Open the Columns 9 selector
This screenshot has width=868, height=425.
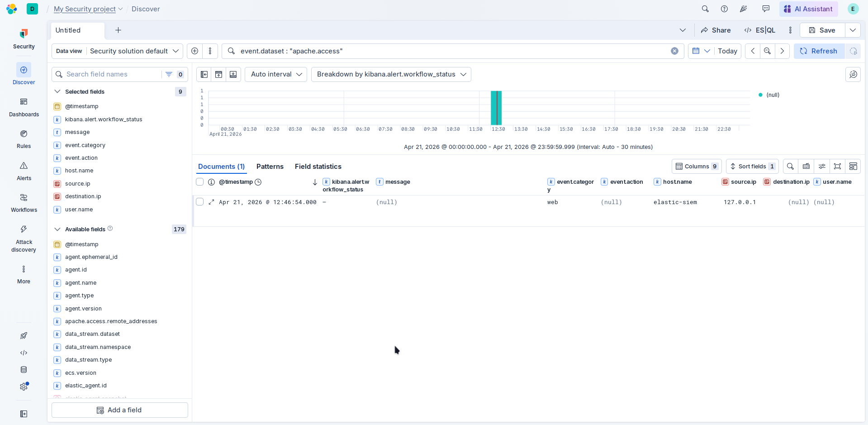tap(697, 167)
